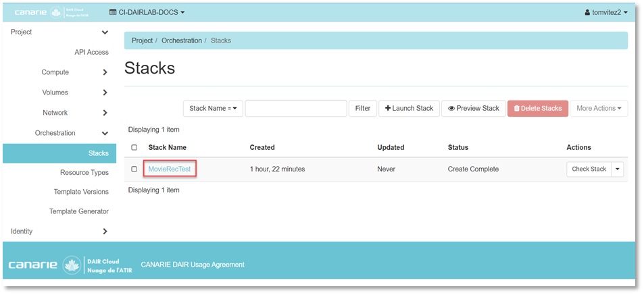Open the Template Generator sidebar item
The height and width of the screenshot is (295, 644).
point(78,211)
